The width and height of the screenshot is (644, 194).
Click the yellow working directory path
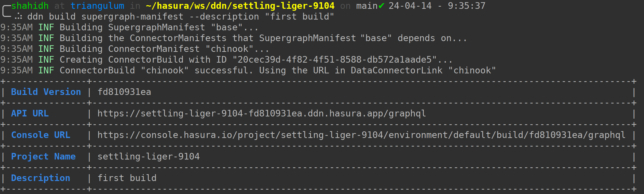click(240, 5)
